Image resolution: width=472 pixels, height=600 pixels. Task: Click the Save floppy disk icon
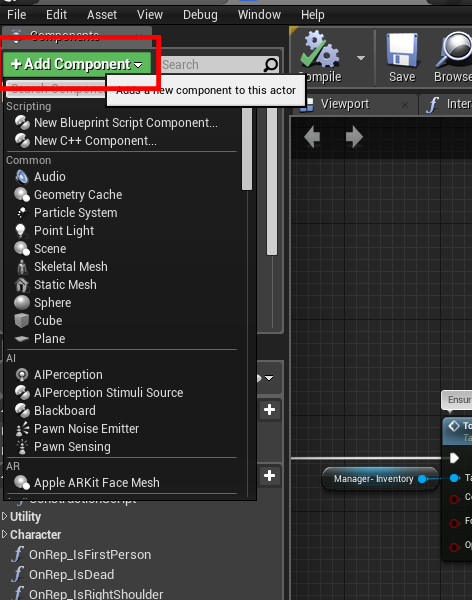(x=402, y=50)
